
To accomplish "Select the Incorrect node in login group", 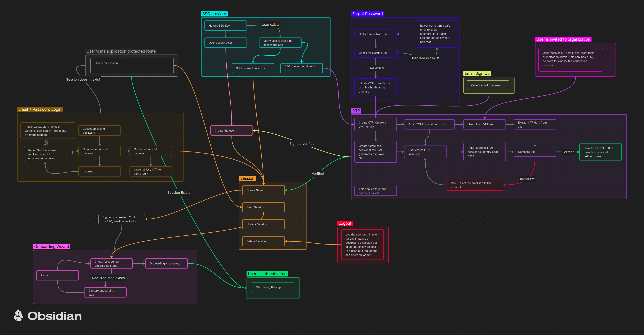I will pyautogui.click(x=99, y=171).
